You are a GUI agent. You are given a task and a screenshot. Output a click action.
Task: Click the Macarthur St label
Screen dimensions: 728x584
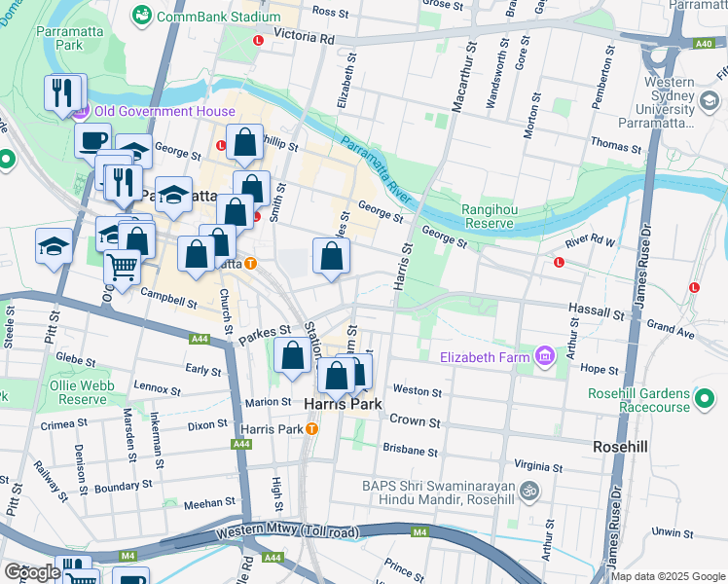(x=464, y=77)
